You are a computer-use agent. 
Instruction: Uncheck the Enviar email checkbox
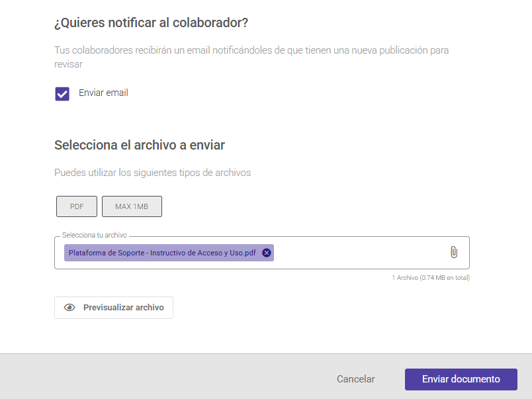pos(62,94)
